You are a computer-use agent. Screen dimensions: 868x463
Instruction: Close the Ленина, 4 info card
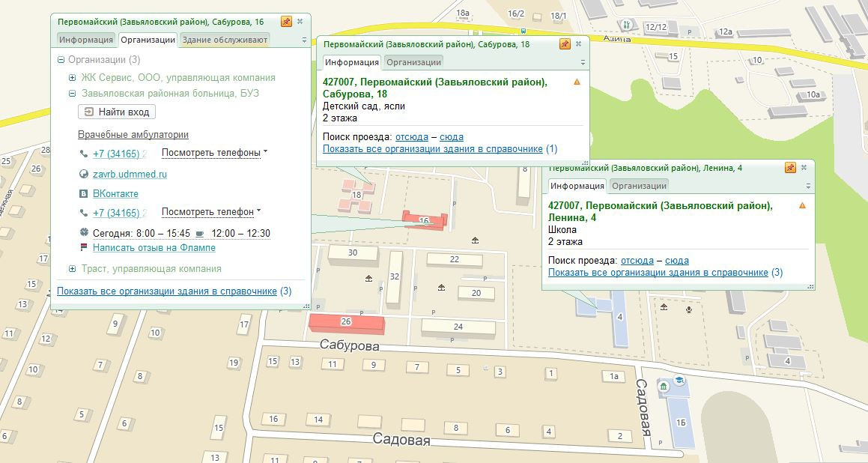point(804,167)
